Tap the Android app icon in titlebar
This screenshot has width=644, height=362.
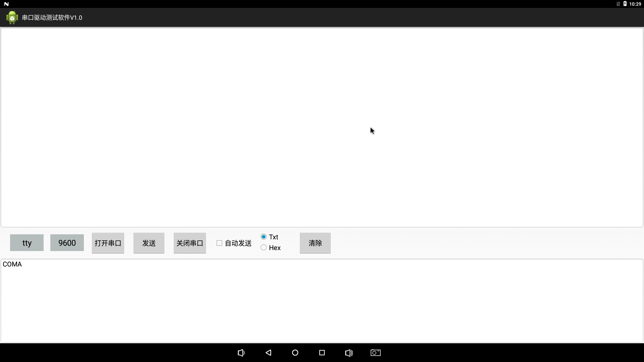12,17
